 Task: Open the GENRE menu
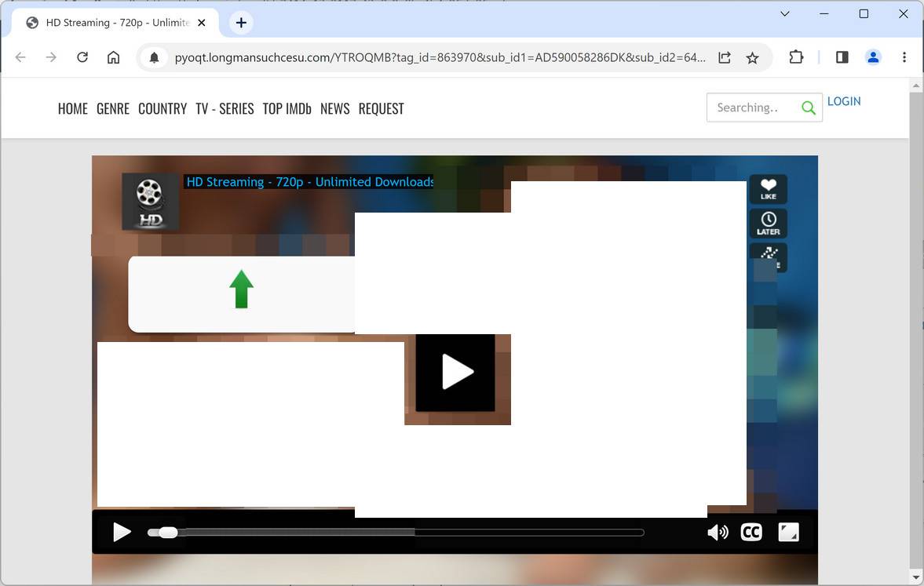(112, 108)
